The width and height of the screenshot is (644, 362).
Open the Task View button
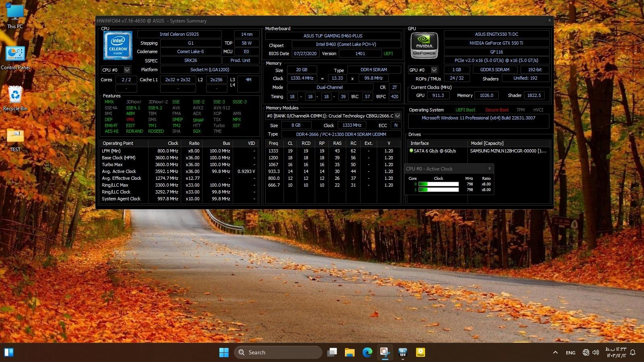pos(332,352)
